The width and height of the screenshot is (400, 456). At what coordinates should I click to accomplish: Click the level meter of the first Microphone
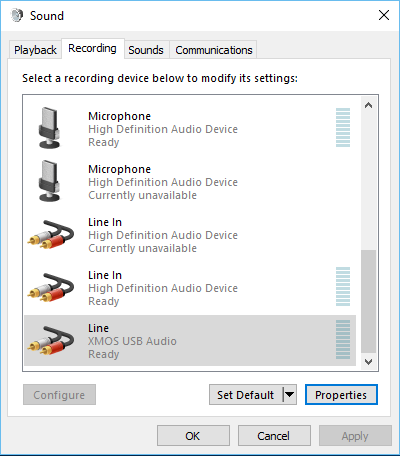pyautogui.click(x=343, y=127)
